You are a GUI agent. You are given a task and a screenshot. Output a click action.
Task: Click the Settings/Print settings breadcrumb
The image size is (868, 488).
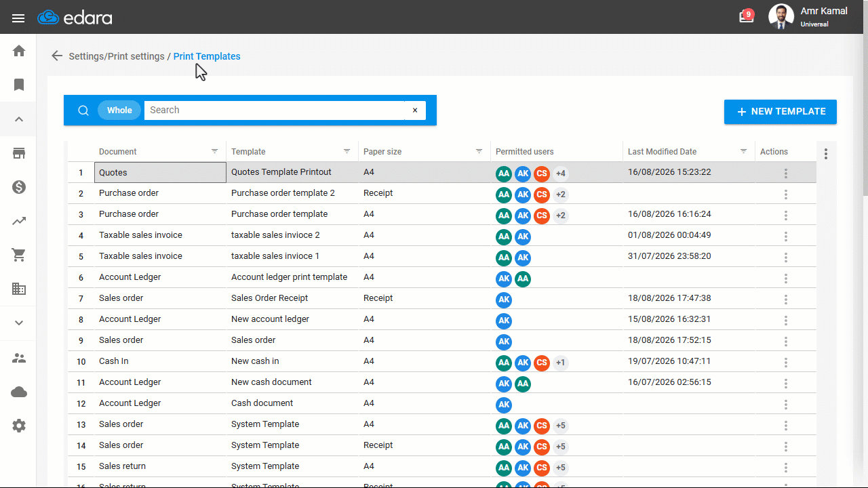pos(117,56)
